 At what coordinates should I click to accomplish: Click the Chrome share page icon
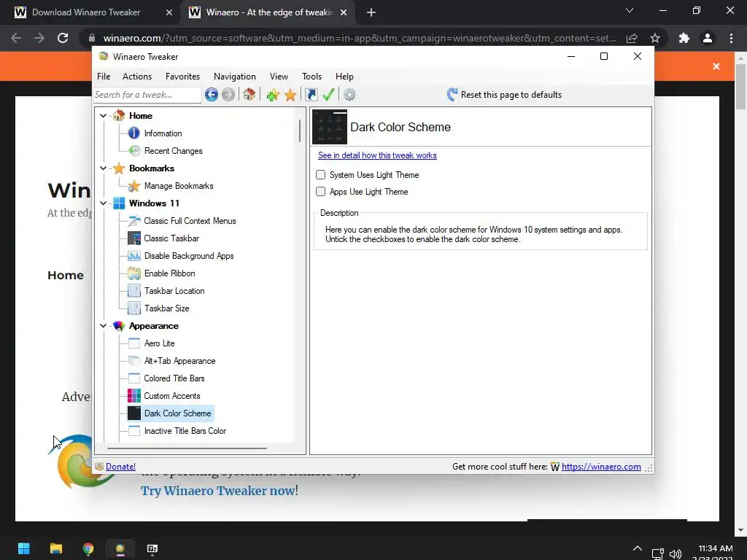click(632, 38)
